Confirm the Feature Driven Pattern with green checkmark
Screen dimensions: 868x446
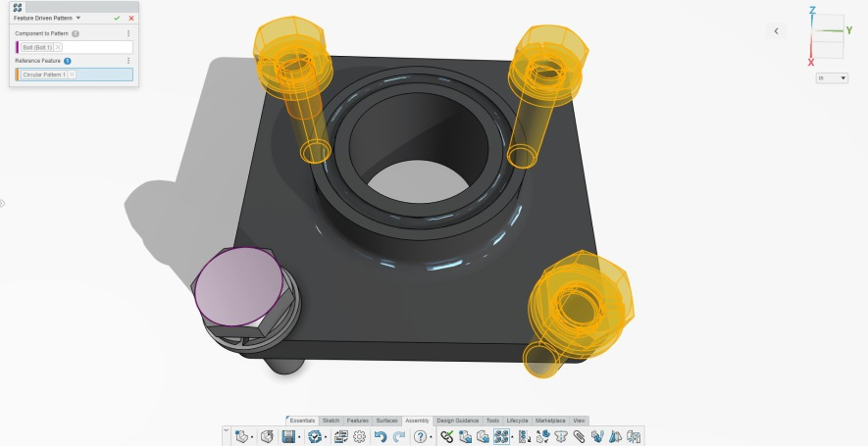pyautogui.click(x=117, y=18)
